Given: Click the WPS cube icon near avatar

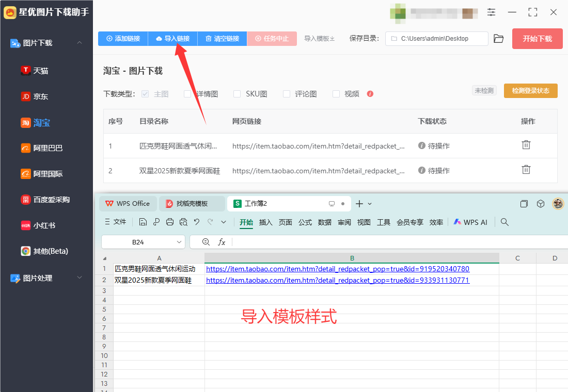Looking at the screenshot, I should point(541,204).
